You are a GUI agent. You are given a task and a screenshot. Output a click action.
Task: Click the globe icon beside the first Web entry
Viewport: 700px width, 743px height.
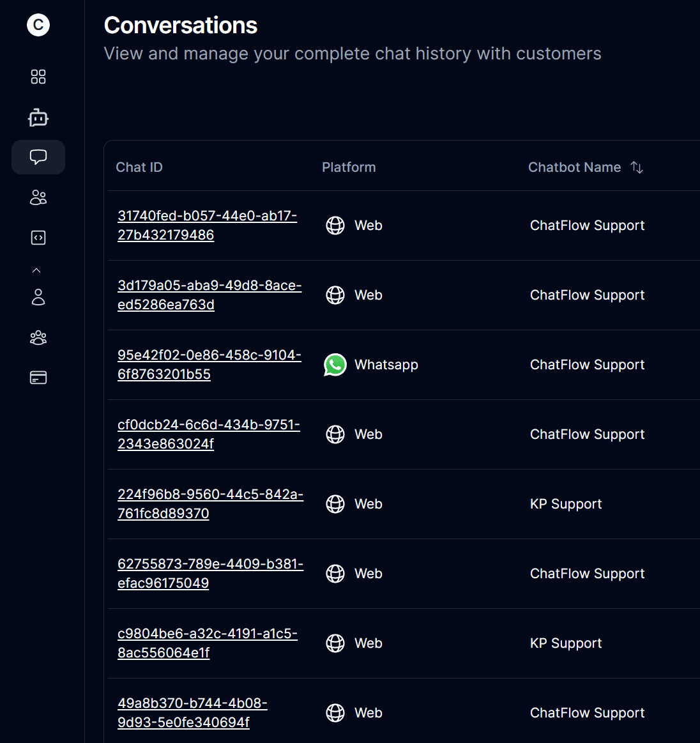tap(335, 226)
